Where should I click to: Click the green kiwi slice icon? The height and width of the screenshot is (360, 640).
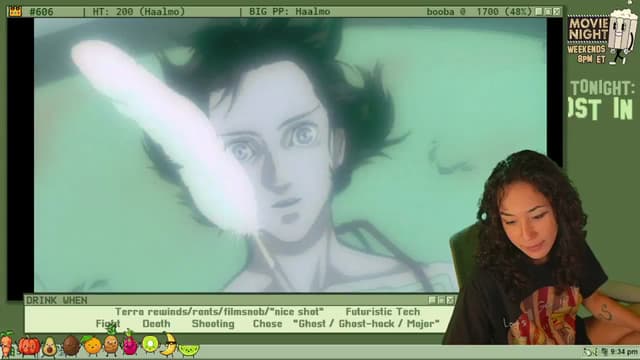pos(150,344)
